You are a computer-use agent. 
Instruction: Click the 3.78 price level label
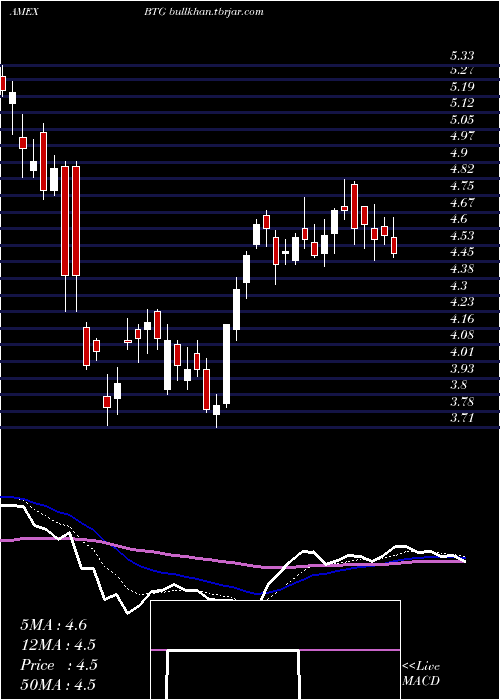pos(462,401)
